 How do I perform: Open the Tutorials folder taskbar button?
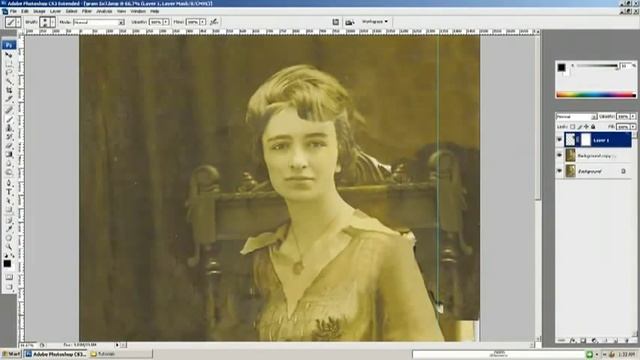pyautogui.click(x=120, y=354)
